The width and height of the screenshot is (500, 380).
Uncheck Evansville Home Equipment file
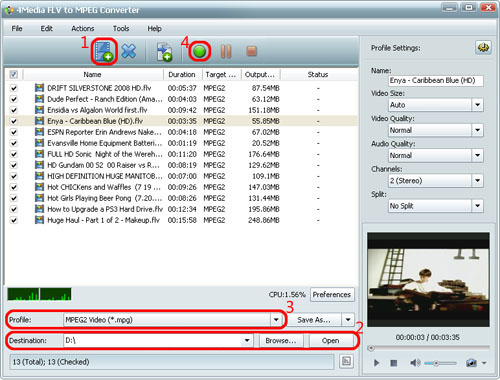click(14, 143)
